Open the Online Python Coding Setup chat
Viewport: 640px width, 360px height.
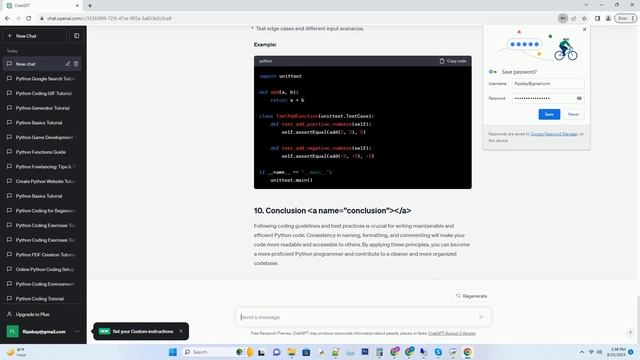coord(42,269)
